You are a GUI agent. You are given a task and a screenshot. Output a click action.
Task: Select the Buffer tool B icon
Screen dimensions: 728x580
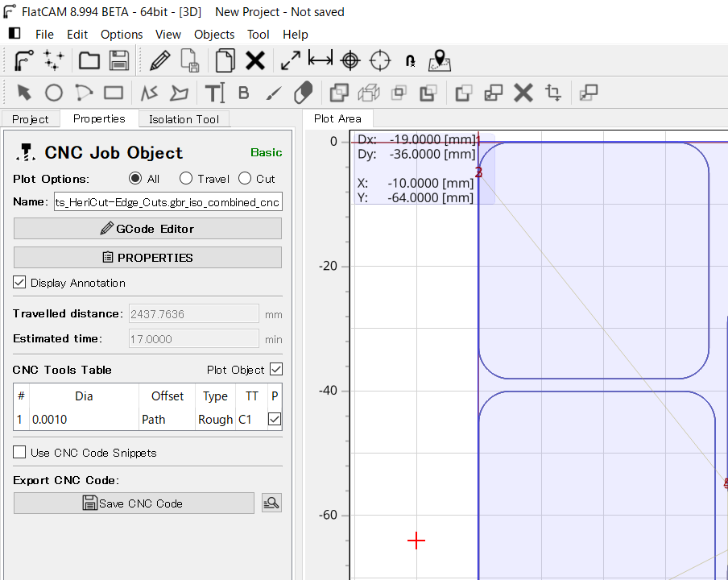(x=244, y=93)
